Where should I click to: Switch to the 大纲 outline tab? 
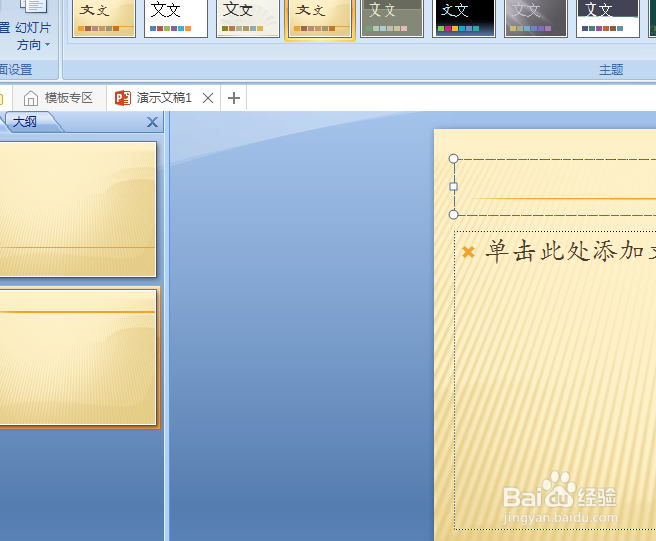pos(25,122)
